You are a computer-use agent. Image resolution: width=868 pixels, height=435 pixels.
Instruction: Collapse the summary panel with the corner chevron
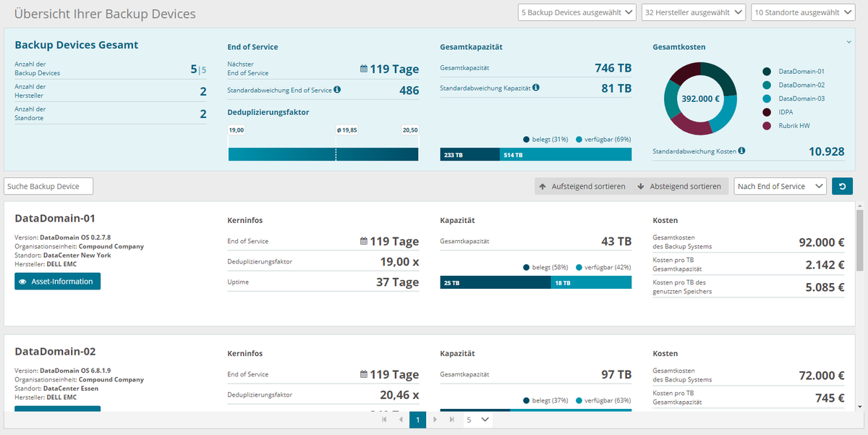[x=849, y=42]
